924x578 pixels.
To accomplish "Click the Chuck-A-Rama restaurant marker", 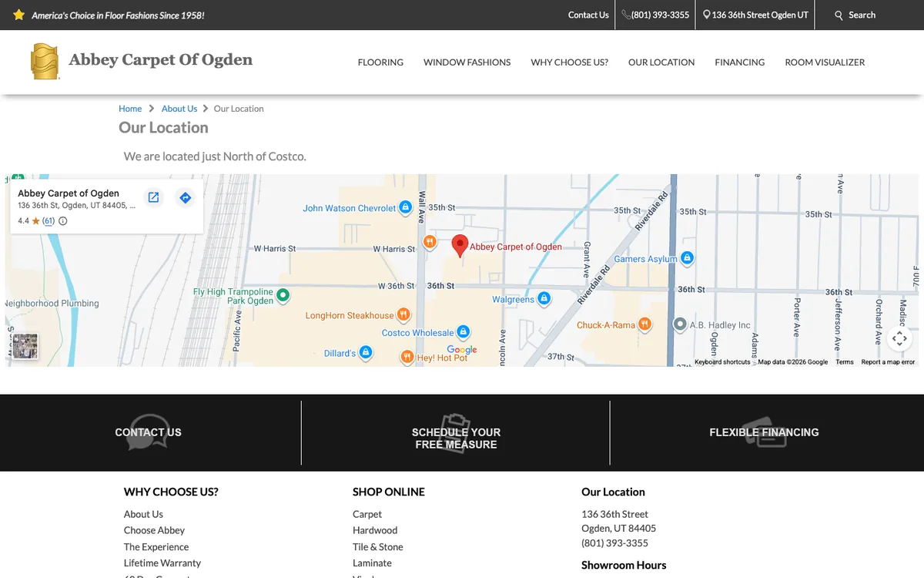I will [644, 324].
